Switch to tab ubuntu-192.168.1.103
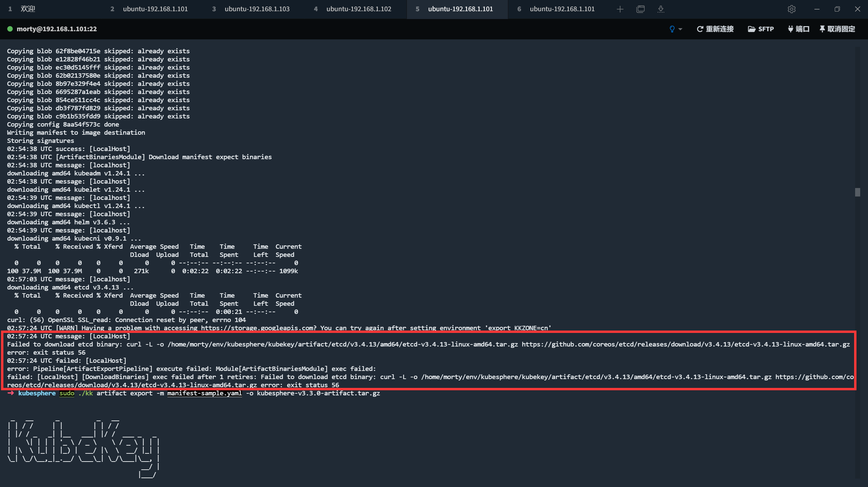The image size is (868, 487). (x=257, y=9)
